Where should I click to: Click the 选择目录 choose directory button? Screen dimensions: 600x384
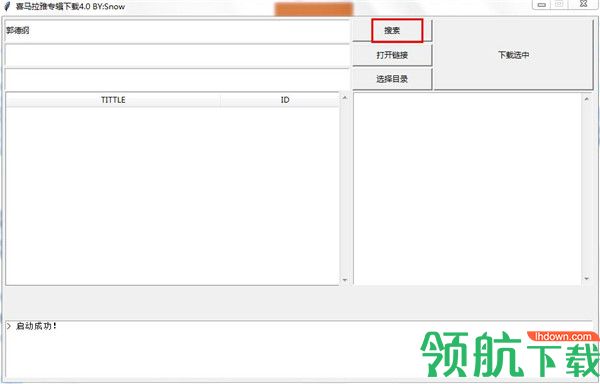[392, 79]
